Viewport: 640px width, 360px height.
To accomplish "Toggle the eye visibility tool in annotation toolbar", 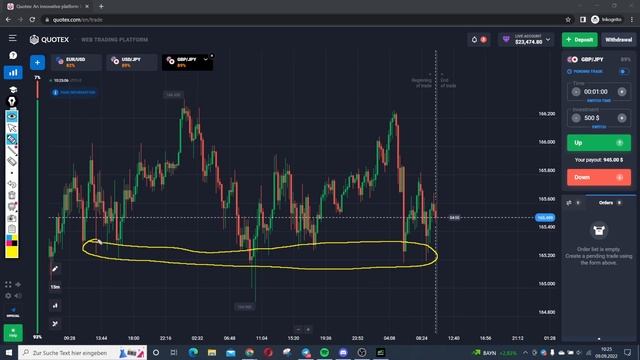I will click(x=12, y=116).
